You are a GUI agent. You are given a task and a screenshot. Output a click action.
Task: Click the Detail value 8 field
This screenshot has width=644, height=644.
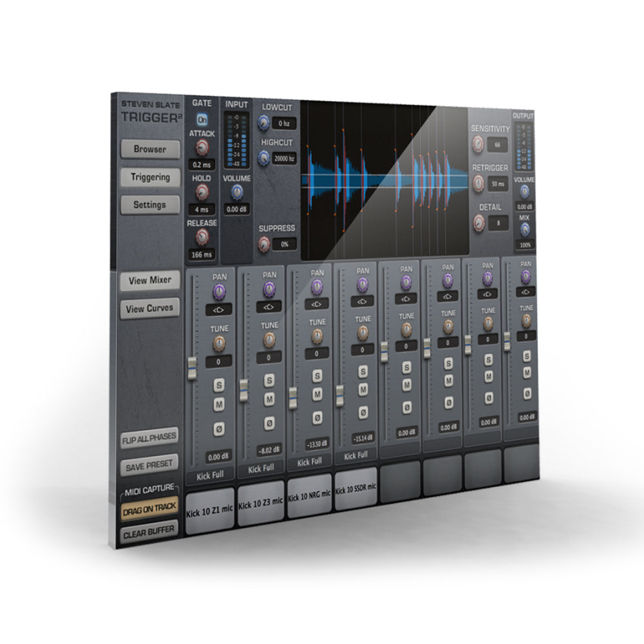pyautogui.click(x=498, y=223)
